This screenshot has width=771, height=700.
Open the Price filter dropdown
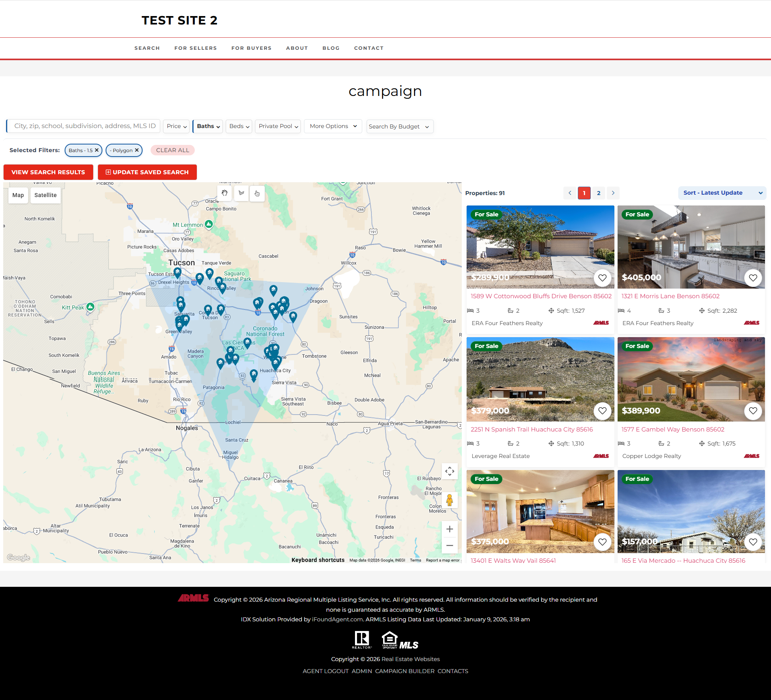click(x=177, y=126)
